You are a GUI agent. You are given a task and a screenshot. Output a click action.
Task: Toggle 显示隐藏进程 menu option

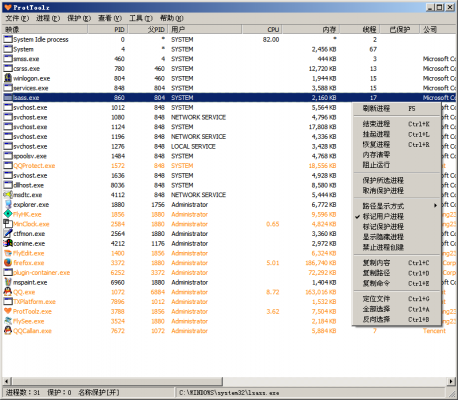coord(396,237)
